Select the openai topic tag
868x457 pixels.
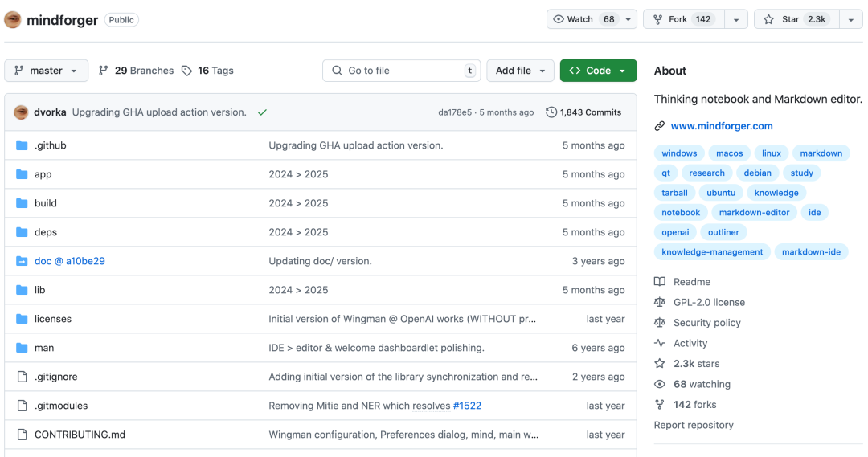tap(675, 232)
